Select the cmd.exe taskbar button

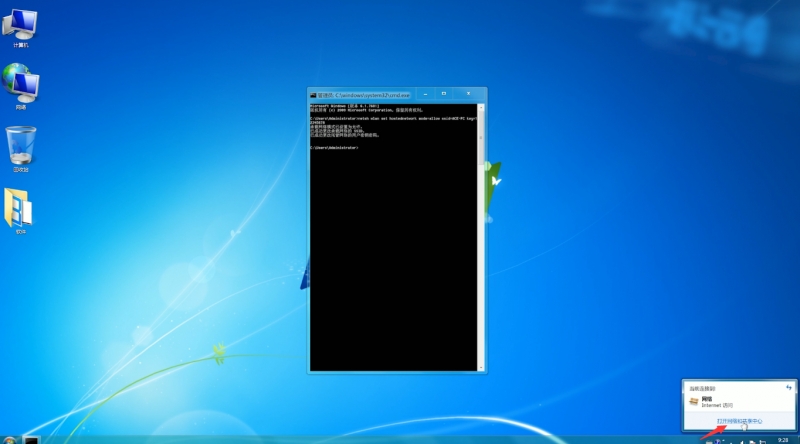click(x=31, y=440)
